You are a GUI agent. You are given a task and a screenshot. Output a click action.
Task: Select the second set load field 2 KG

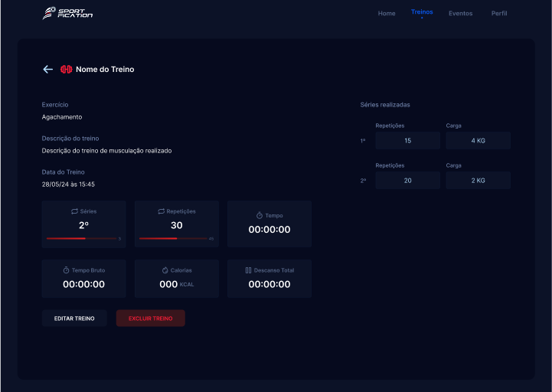point(478,181)
